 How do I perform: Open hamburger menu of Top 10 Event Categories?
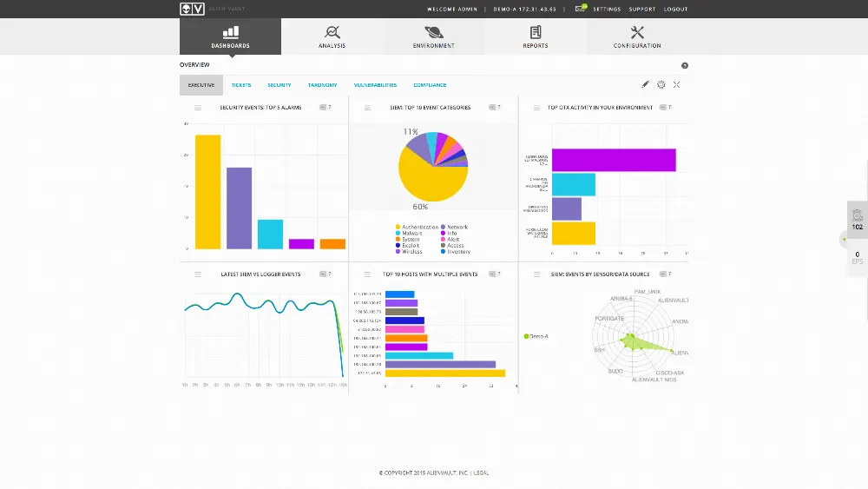(367, 108)
